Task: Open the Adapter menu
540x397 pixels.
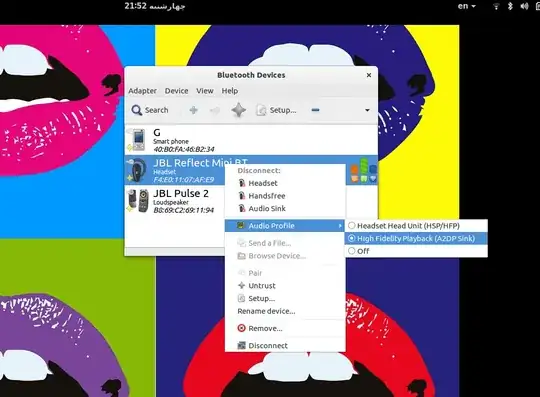Action: 142,91
